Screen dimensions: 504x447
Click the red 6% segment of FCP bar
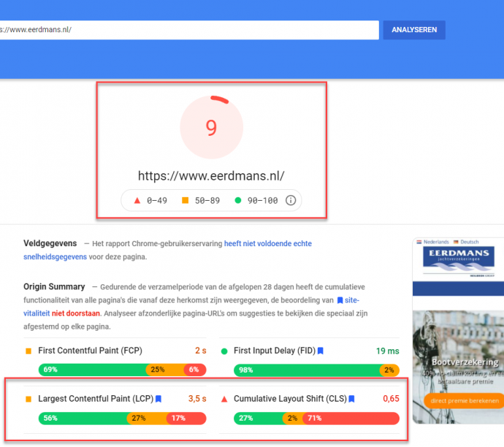tap(195, 370)
